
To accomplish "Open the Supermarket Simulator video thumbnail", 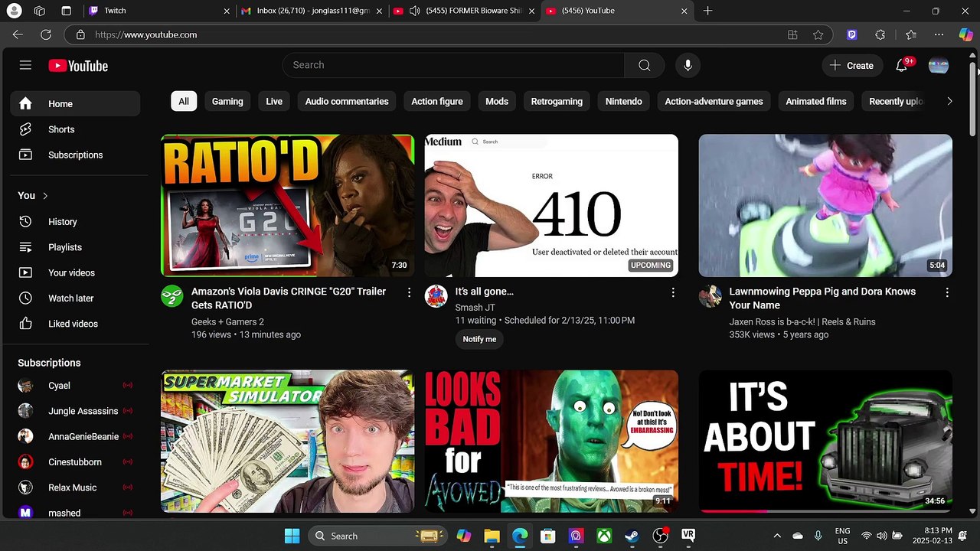I will (288, 442).
